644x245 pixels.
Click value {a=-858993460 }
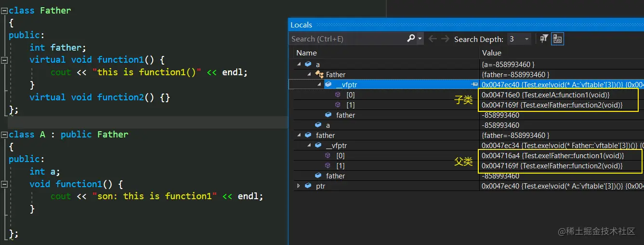click(508, 64)
